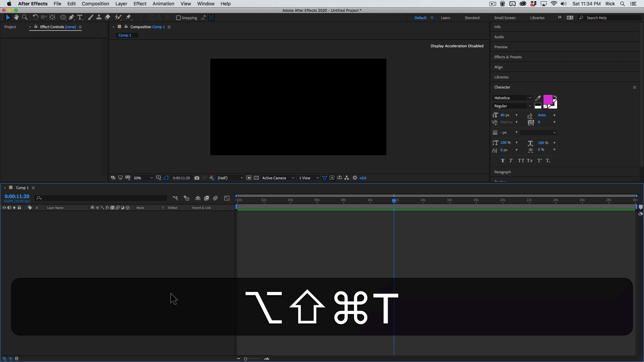Select the Hand tool
Screen dimensions: 644x362
[x=16, y=17]
